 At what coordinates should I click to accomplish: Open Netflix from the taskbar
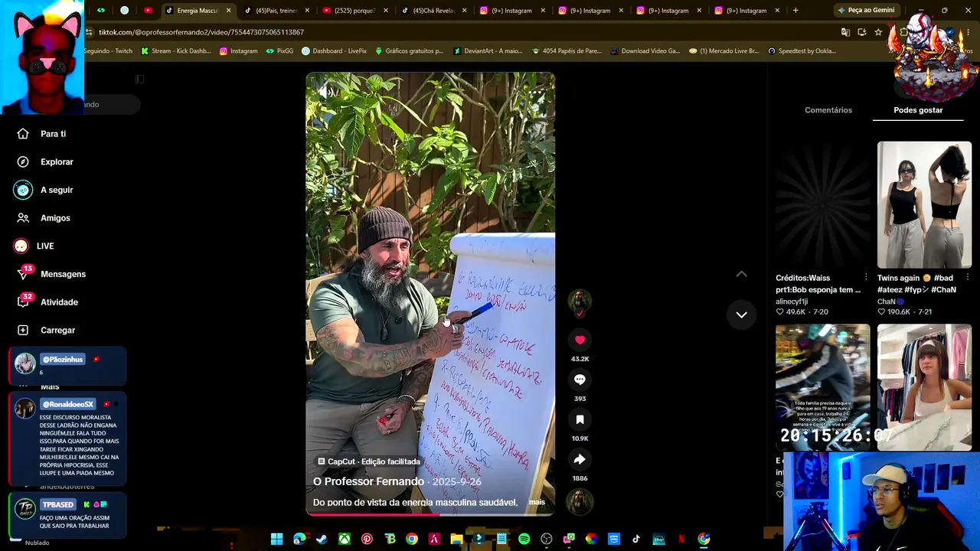681,539
